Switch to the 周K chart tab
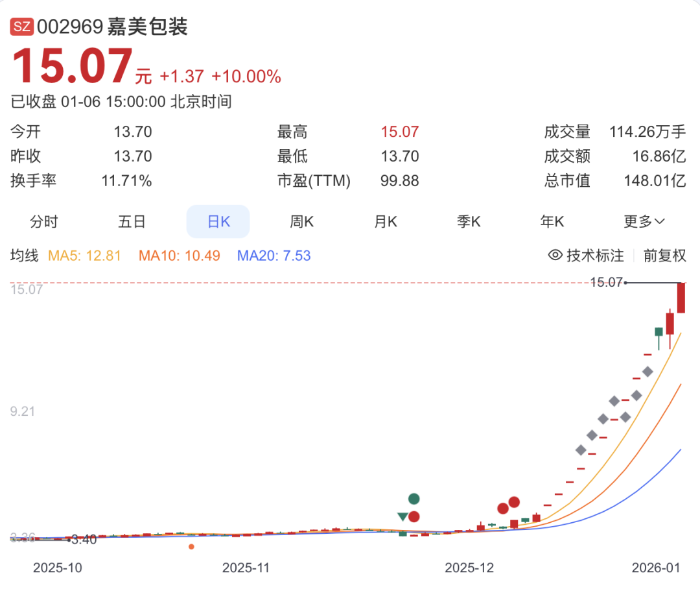Image resolution: width=700 pixels, height=589 pixels. pos(301,221)
